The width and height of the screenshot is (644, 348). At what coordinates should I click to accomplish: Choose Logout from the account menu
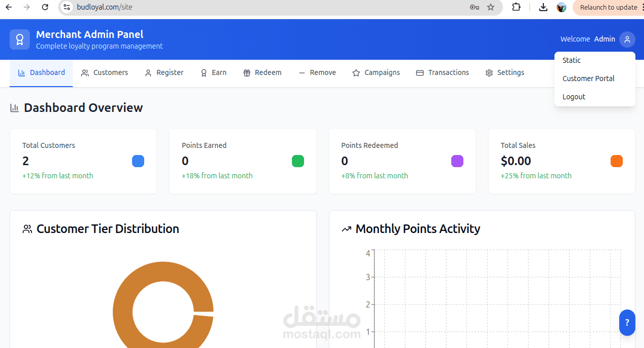[574, 96]
